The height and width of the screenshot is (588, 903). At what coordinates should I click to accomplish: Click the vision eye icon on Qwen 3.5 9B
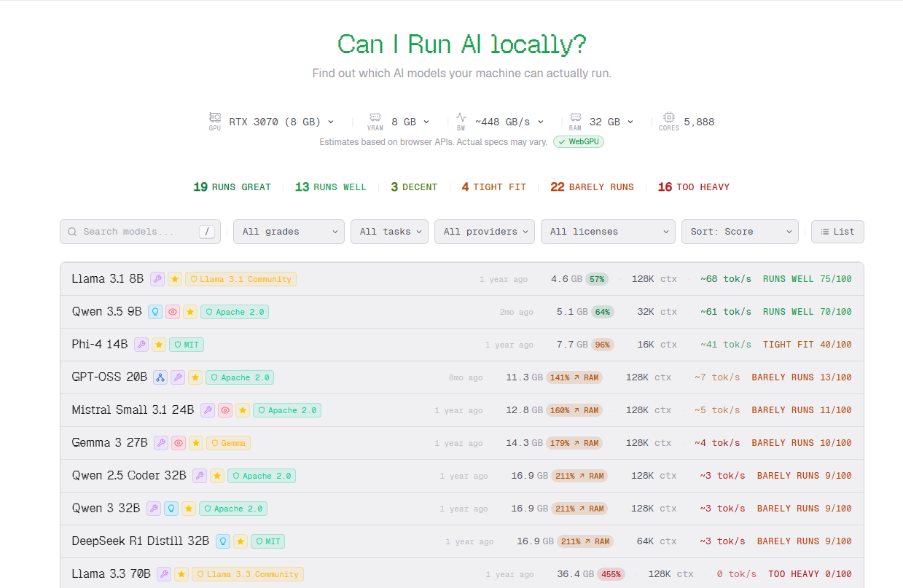(173, 311)
